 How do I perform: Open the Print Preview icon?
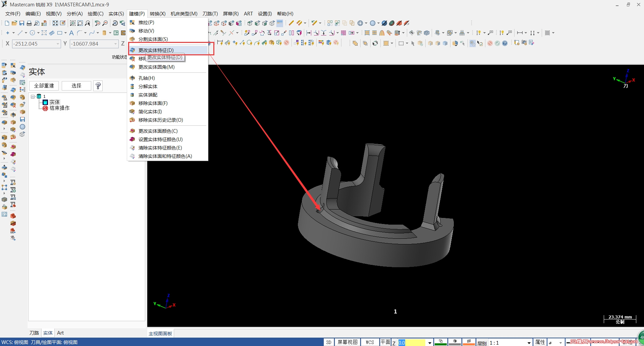tap(37, 23)
